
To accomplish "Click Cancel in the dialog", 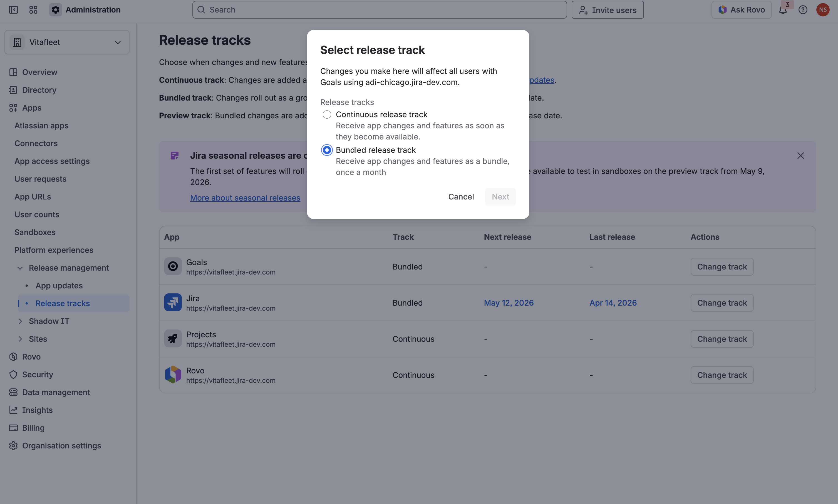I will click(x=461, y=197).
